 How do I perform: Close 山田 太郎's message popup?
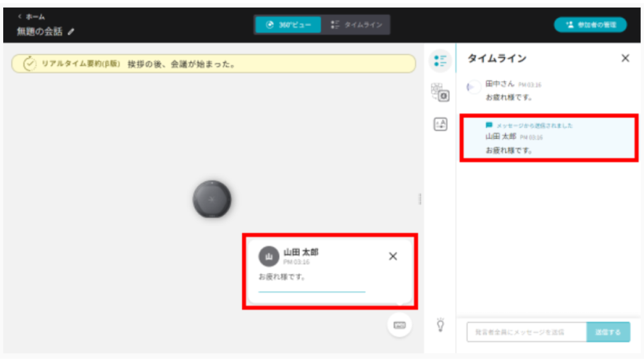[393, 256]
